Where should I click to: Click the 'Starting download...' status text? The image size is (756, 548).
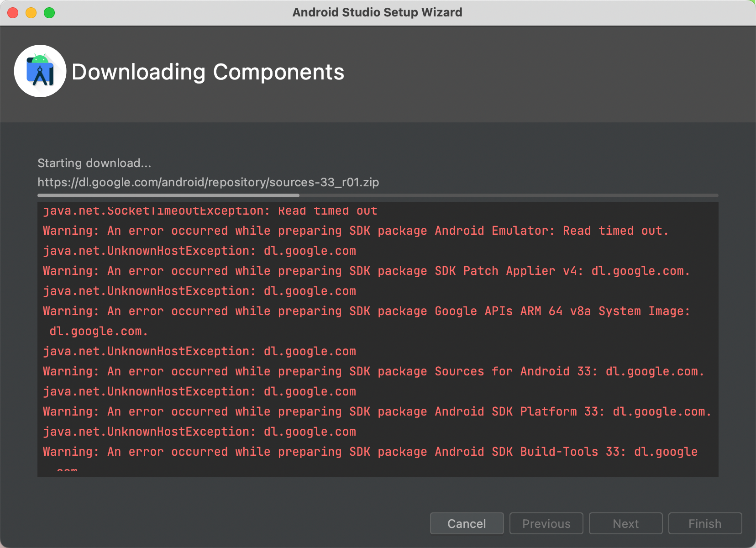pos(94,163)
